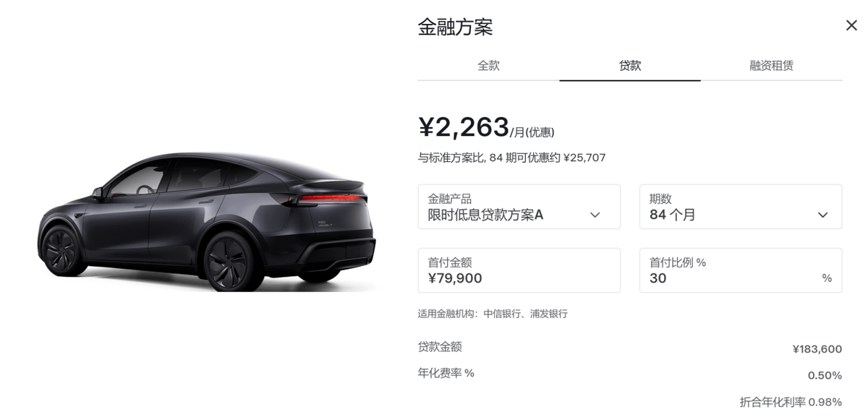868x420 pixels.
Task: Select the 贷款 tab
Action: pos(630,66)
